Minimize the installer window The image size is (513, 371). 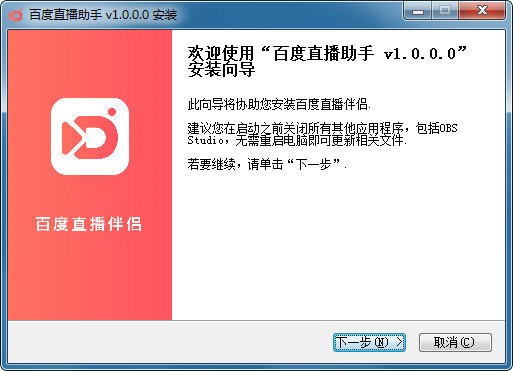click(418, 10)
